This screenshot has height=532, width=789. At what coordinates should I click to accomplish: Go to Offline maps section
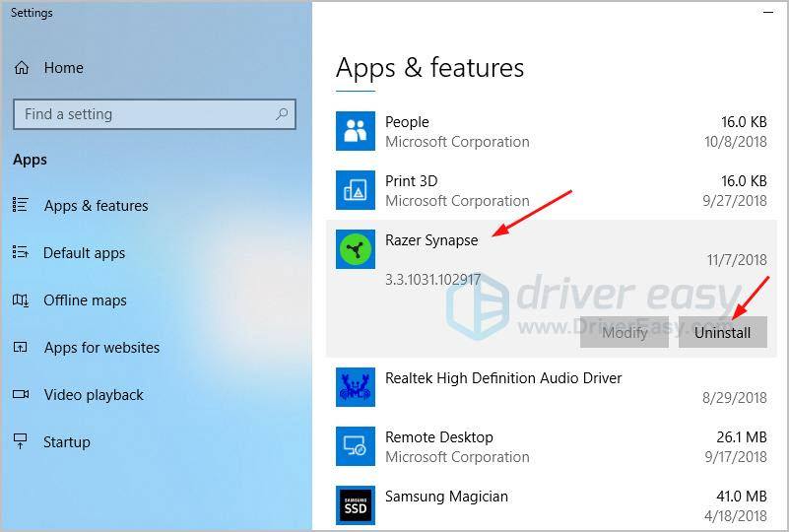(x=85, y=300)
